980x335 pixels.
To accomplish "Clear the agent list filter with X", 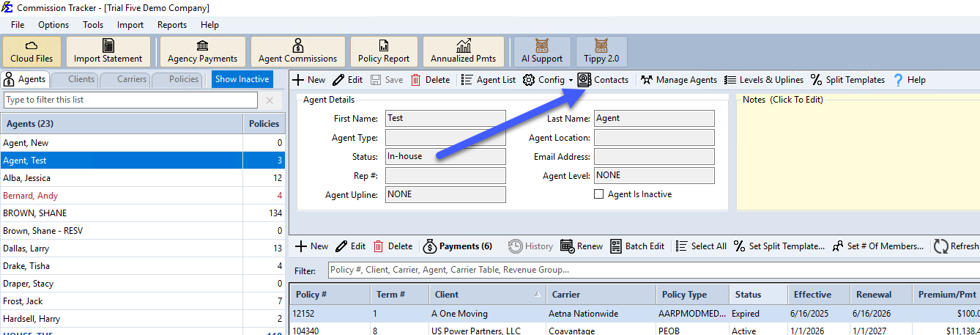I will (x=270, y=100).
